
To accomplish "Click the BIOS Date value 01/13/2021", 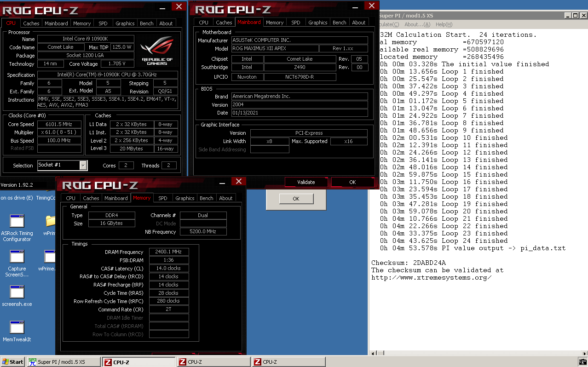I will [x=299, y=113].
